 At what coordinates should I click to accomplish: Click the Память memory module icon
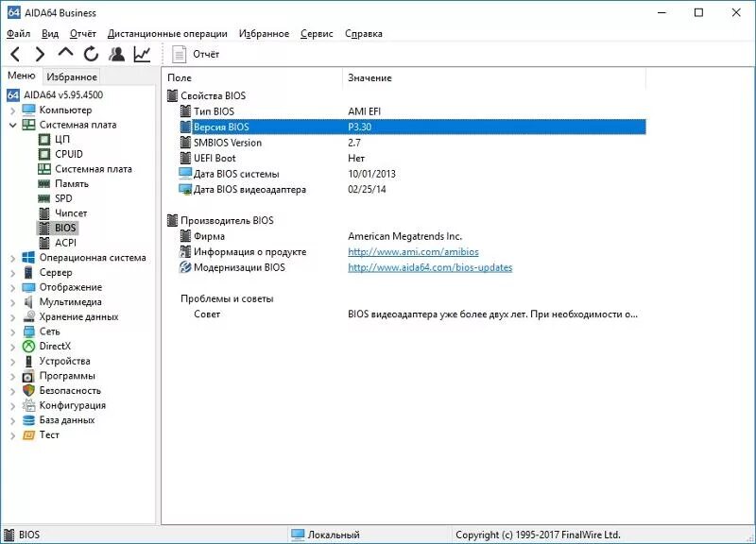pyautogui.click(x=43, y=183)
